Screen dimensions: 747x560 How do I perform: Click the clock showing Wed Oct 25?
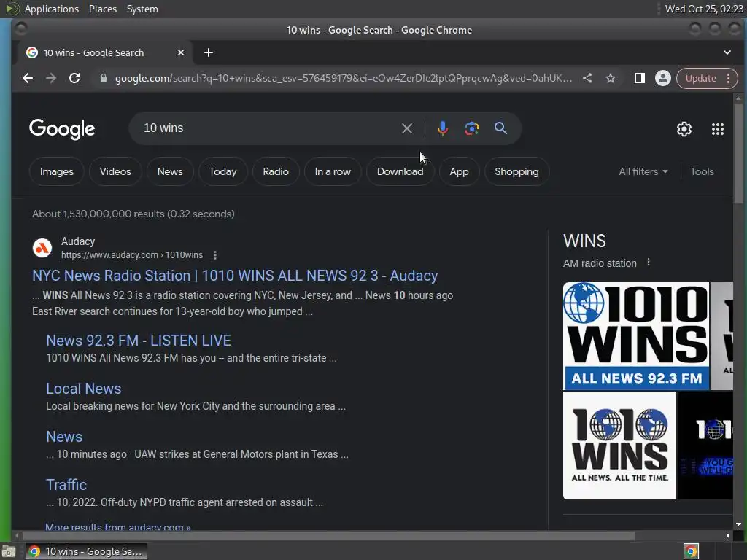(x=704, y=9)
